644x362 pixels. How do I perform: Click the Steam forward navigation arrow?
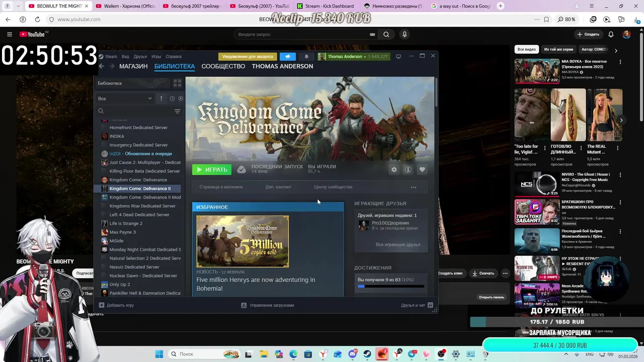[x=112, y=66]
